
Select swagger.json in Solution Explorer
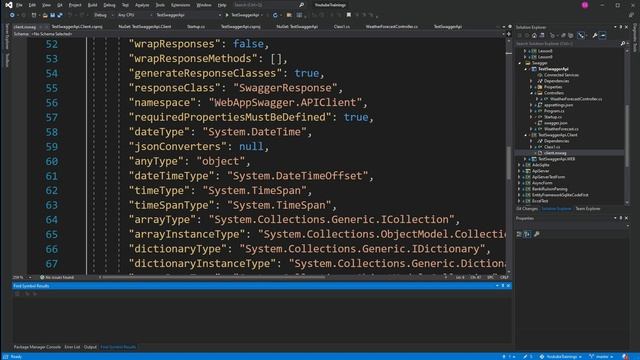556,123
